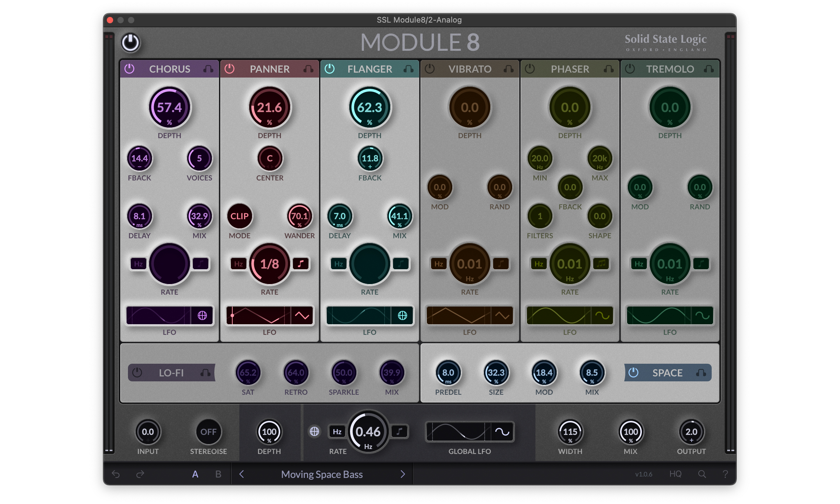Solo the Phaser with its headphone icon
840x504 pixels.
click(x=609, y=69)
